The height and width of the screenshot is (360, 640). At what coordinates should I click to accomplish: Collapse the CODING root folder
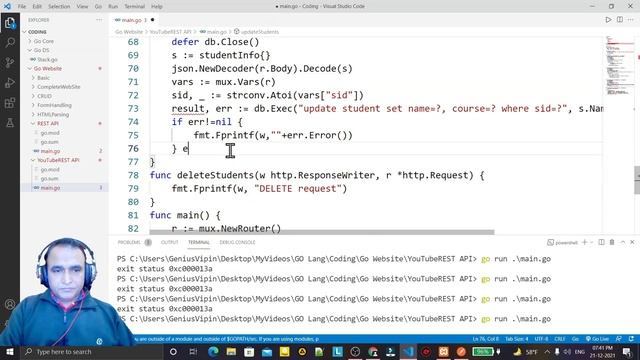[x=37, y=32]
